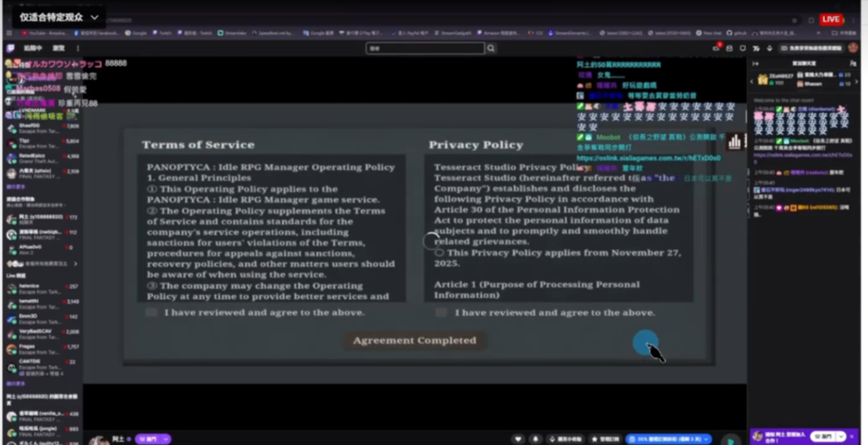The image size is (868, 445).
Task: Check the Terms of Service agreement checkbox
Action: tap(152, 312)
